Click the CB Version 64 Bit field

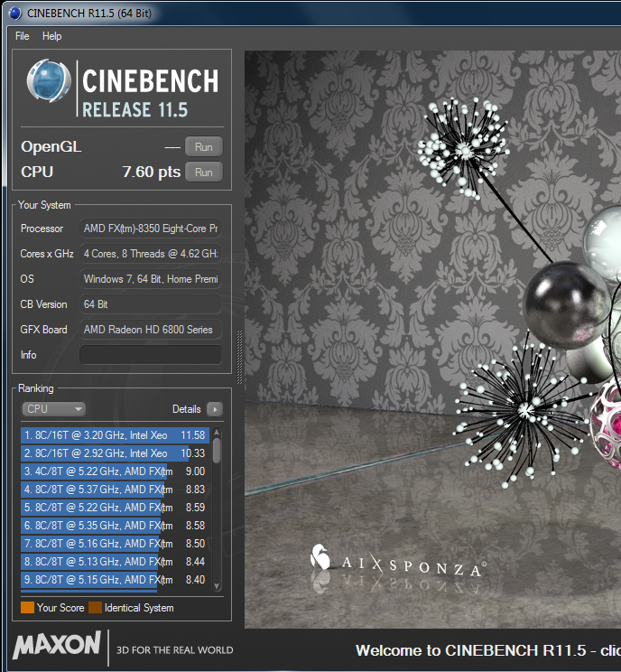(x=151, y=304)
